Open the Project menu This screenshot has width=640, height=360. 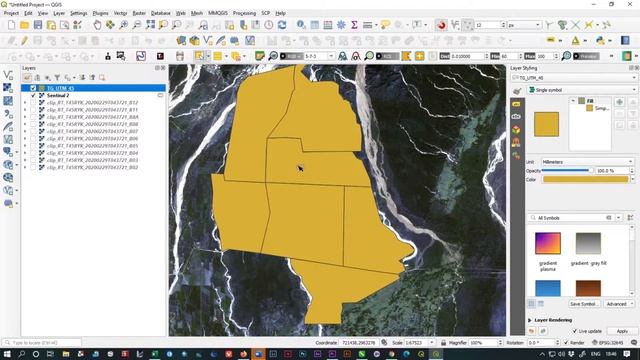point(11,13)
